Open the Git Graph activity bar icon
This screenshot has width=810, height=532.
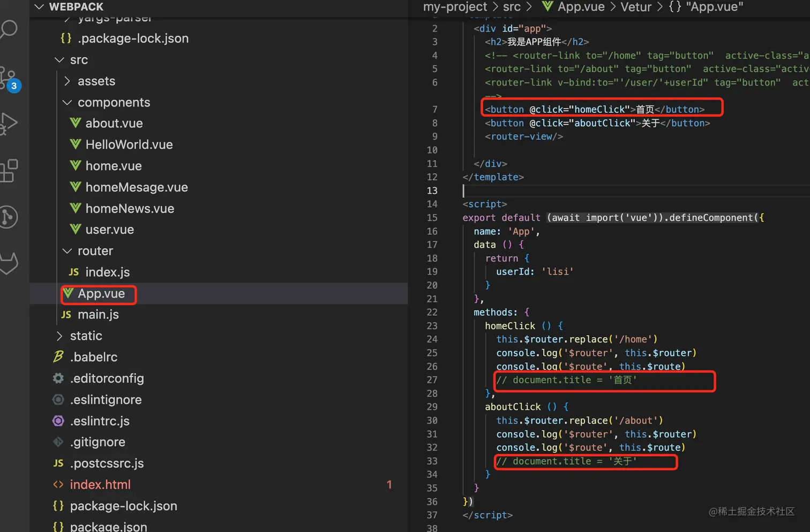pos(8,217)
